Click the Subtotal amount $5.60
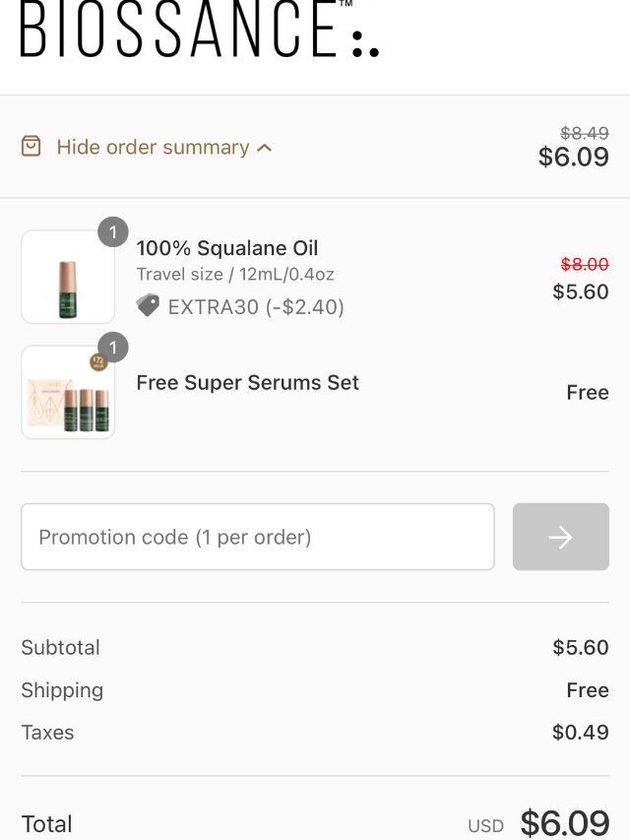This screenshot has width=630, height=840. [x=581, y=647]
